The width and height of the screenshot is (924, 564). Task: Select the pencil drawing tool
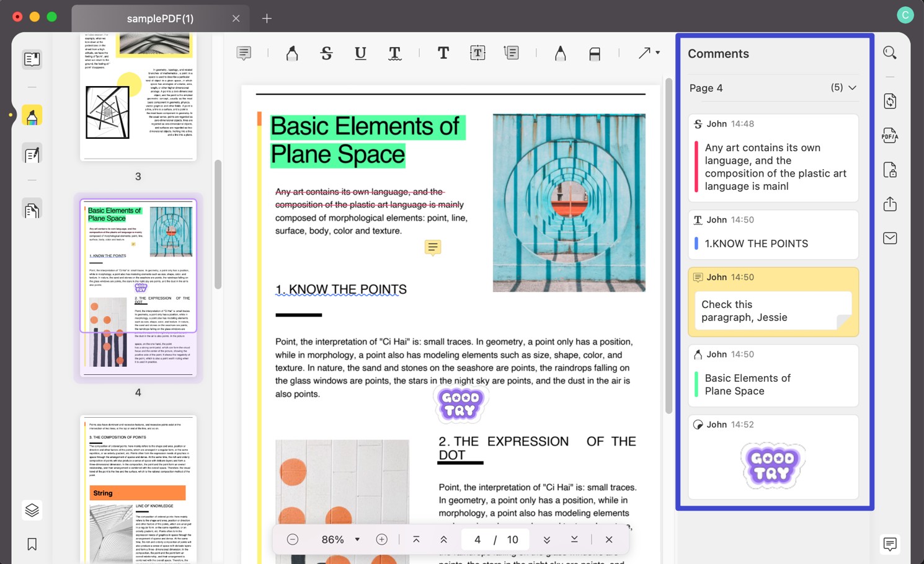click(560, 53)
